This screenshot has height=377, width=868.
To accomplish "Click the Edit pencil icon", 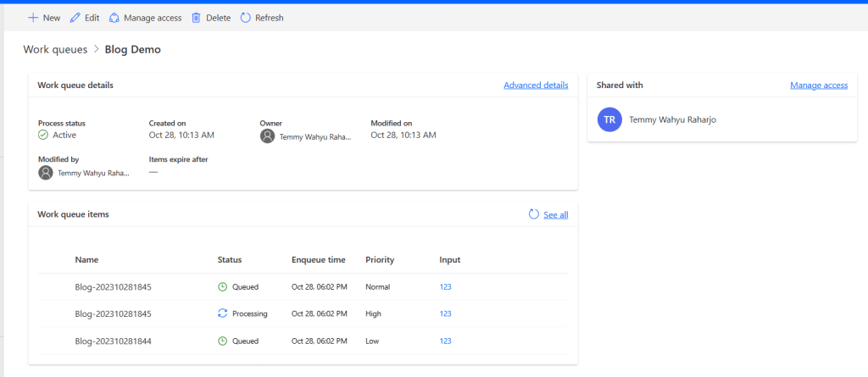I will (x=75, y=18).
